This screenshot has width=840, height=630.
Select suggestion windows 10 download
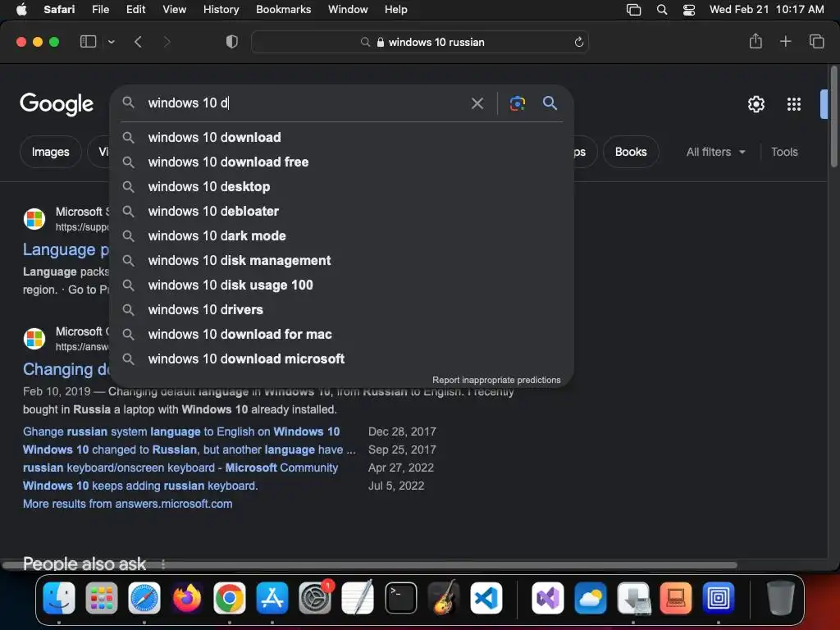(342, 137)
